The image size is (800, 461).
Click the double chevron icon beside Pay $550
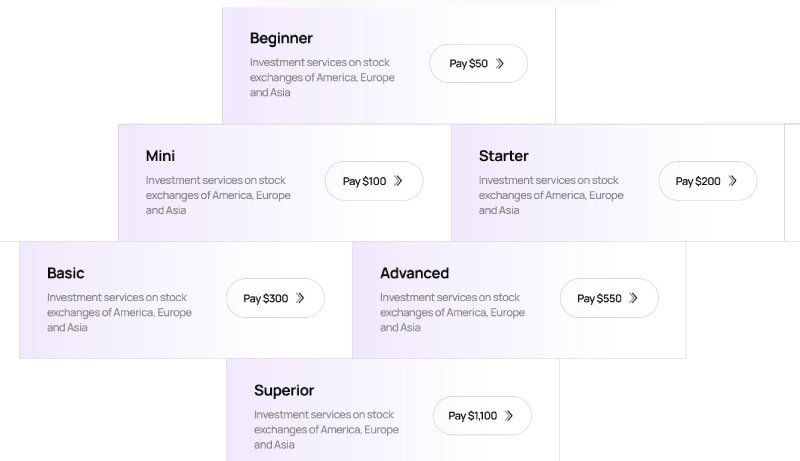coord(634,298)
